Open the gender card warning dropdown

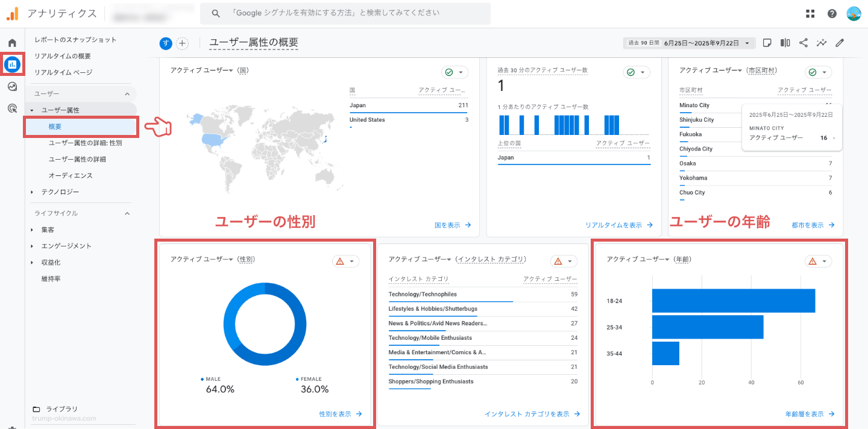tap(345, 261)
